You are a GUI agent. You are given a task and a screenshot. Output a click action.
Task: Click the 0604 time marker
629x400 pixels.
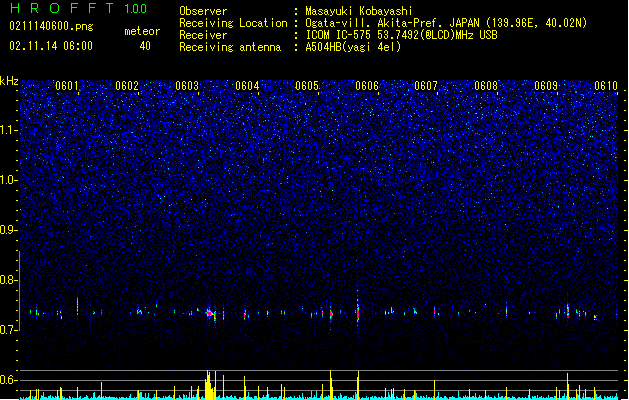pyautogui.click(x=247, y=86)
